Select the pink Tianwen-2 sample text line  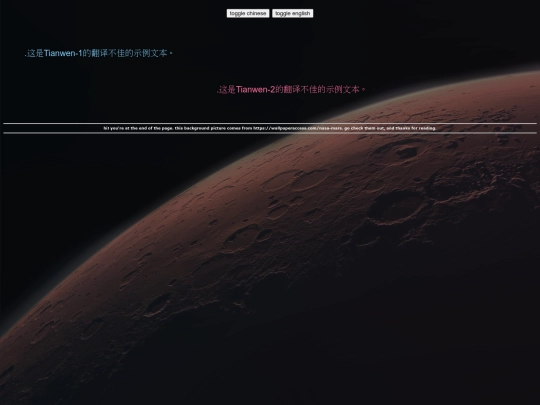pyautogui.click(x=291, y=90)
